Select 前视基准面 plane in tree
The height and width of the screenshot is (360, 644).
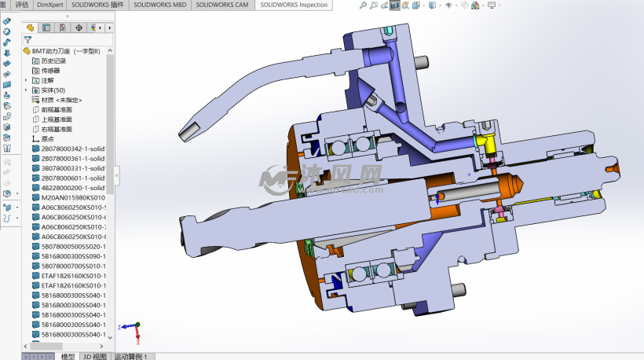[57, 110]
